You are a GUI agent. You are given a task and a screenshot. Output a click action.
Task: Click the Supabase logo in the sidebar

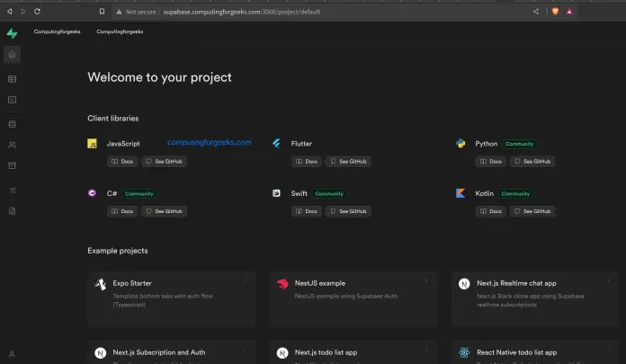coord(12,33)
